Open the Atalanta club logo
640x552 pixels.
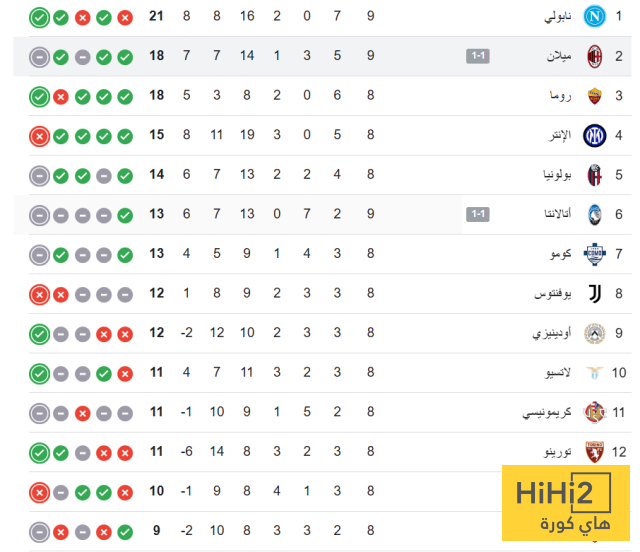595,214
